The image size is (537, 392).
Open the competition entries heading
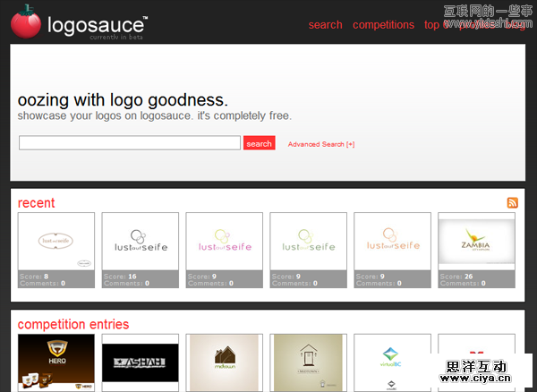tap(73, 324)
